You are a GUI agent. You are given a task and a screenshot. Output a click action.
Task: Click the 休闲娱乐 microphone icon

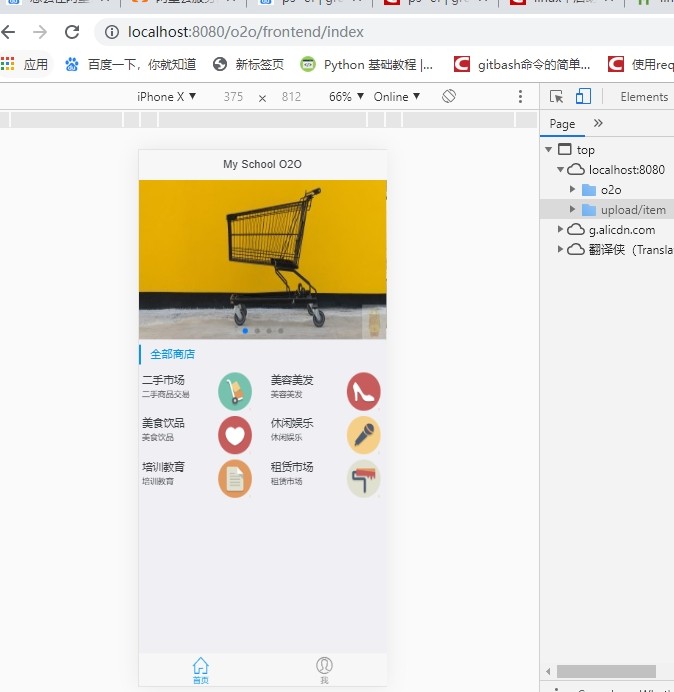[363, 435]
